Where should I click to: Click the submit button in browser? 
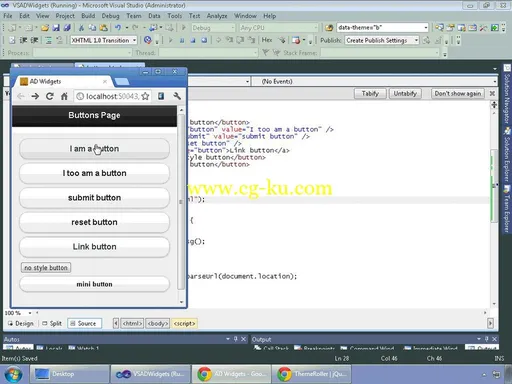[94, 198]
